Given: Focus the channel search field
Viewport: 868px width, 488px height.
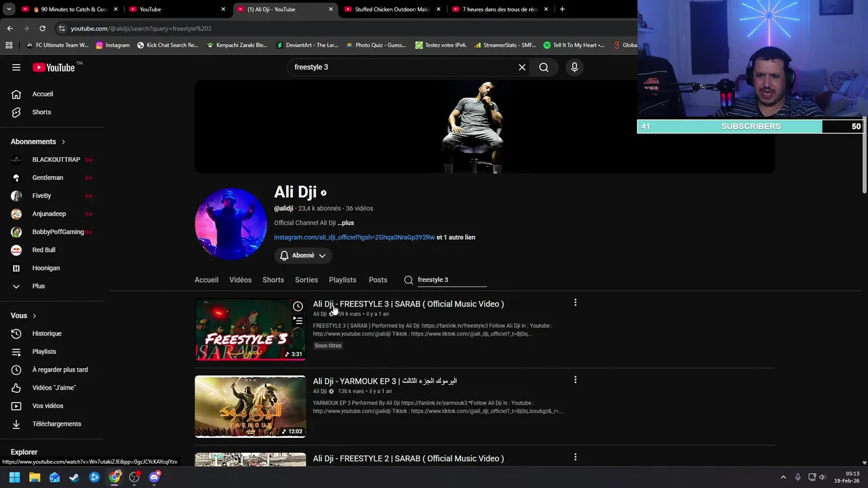Looking at the screenshot, I should (x=452, y=280).
